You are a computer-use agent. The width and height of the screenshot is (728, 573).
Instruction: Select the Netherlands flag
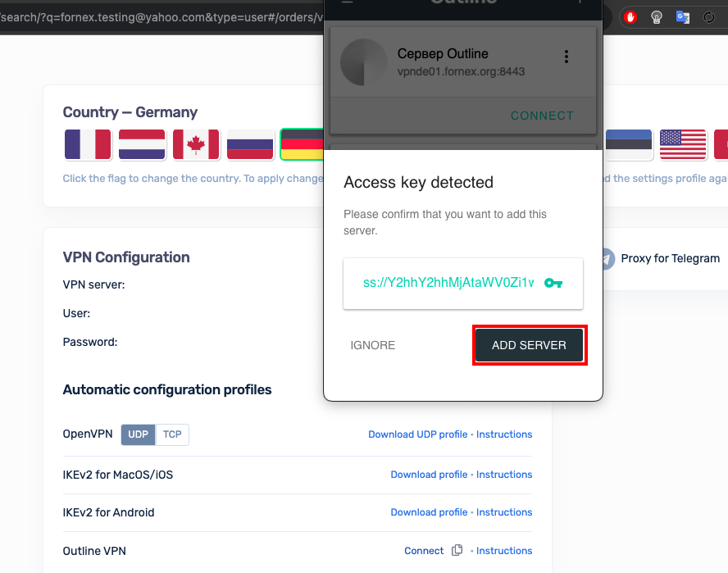tap(142, 144)
